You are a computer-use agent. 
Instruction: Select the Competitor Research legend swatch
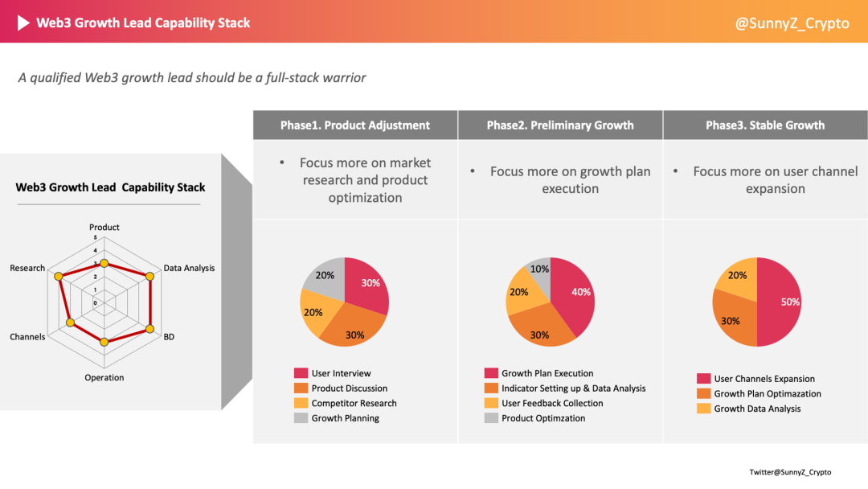click(x=301, y=403)
